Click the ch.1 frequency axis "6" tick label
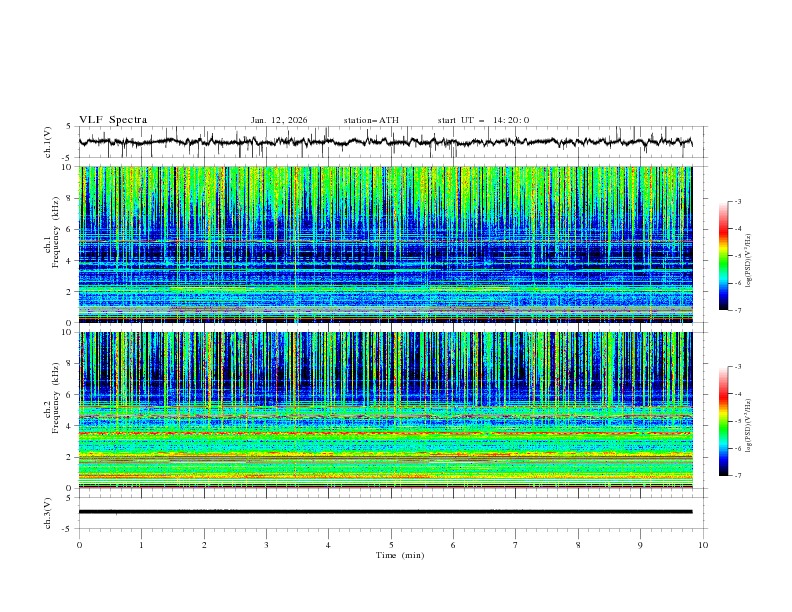This screenshot has width=792, height=612. [x=70, y=229]
